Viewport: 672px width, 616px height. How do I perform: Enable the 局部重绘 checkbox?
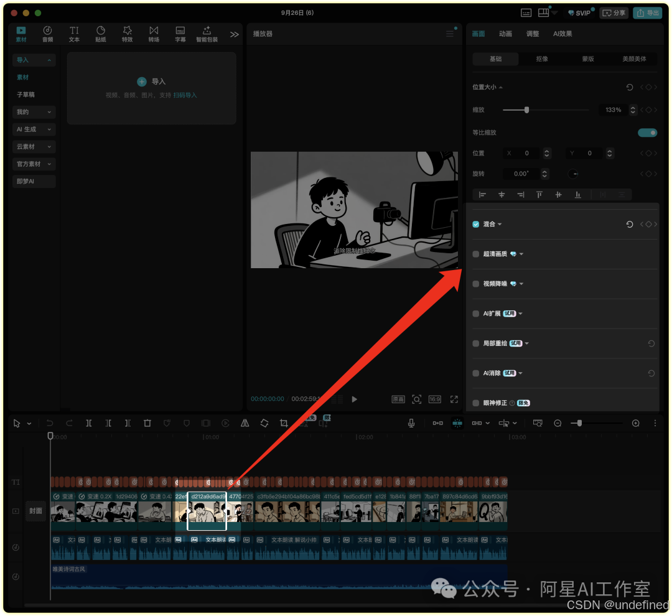click(x=476, y=343)
